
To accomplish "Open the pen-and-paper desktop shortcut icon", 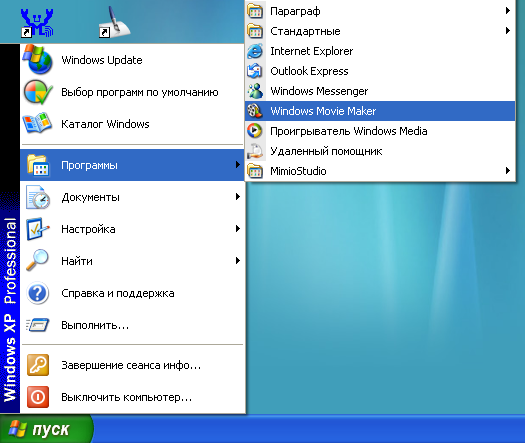I will coord(115,22).
